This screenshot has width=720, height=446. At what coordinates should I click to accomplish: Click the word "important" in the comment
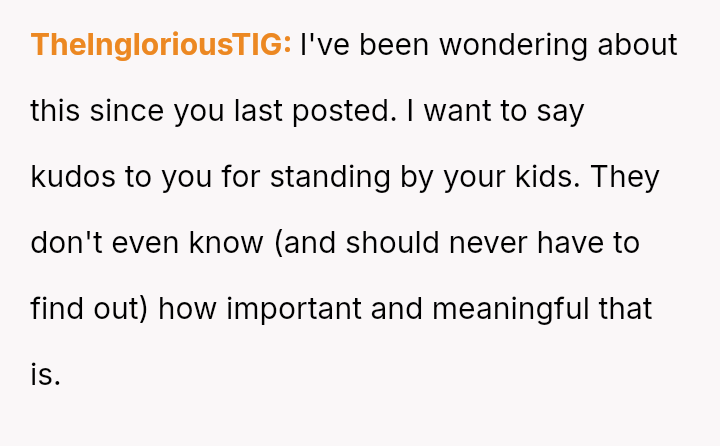point(294,309)
